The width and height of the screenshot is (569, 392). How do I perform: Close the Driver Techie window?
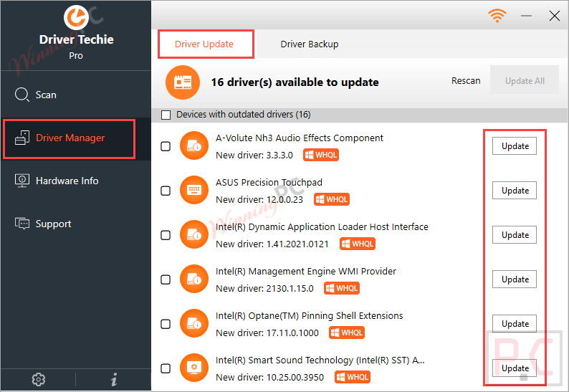(555, 16)
